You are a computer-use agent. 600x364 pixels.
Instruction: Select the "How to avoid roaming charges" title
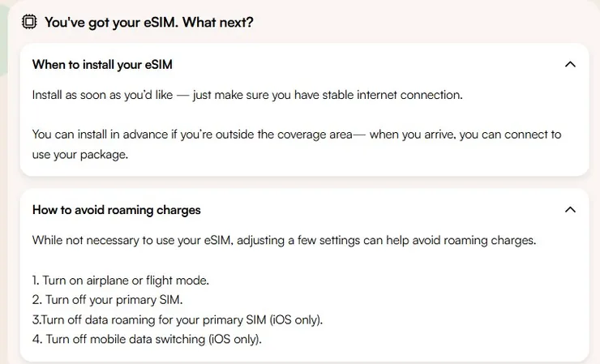(x=116, y=210)
